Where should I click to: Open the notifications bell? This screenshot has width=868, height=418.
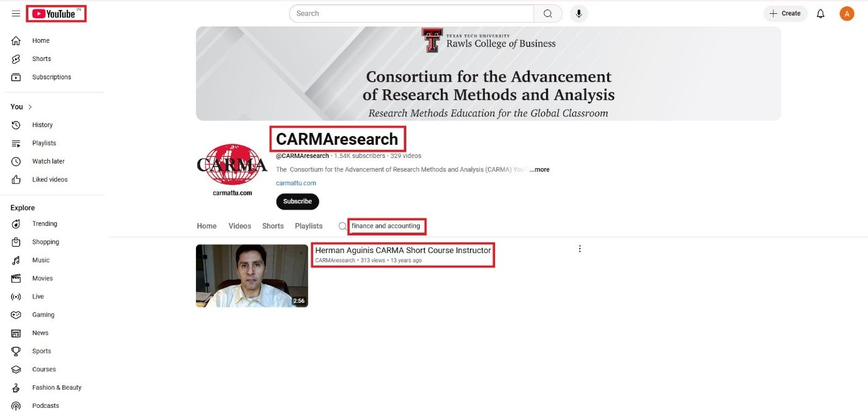(820, 13)
